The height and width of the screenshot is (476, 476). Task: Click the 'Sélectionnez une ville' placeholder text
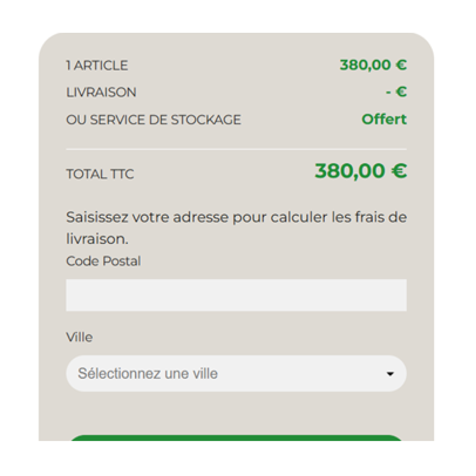[148, 374]
